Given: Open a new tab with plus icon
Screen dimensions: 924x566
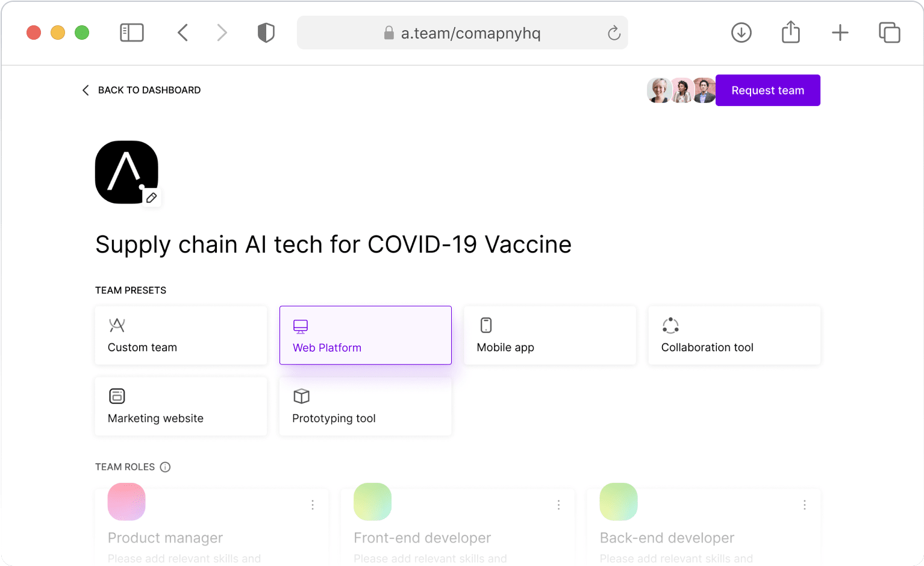Looking at the screenshot, I should (840, 33).
